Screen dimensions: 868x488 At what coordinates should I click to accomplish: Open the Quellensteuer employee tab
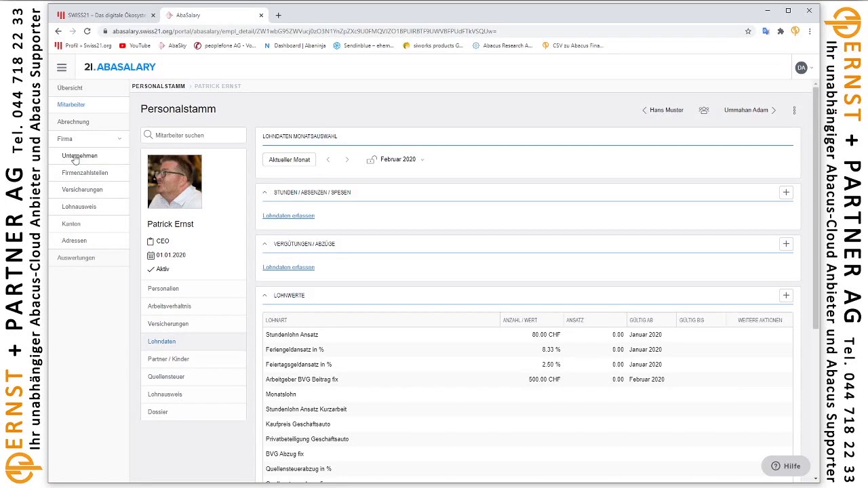tap(193, 377)
